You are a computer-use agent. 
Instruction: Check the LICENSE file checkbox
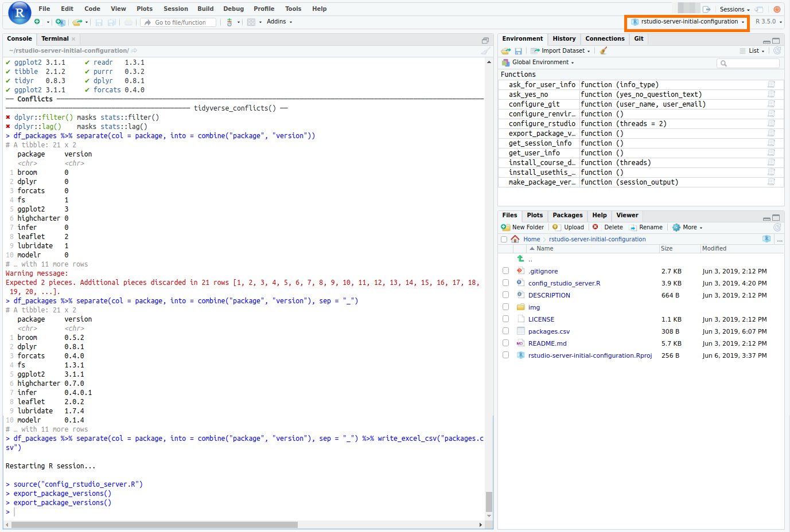pyautogui.click(x=505, y=319)
